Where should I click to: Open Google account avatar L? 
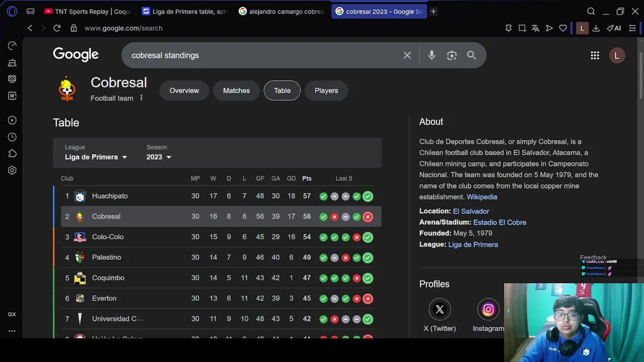click(x=617, y=55)
